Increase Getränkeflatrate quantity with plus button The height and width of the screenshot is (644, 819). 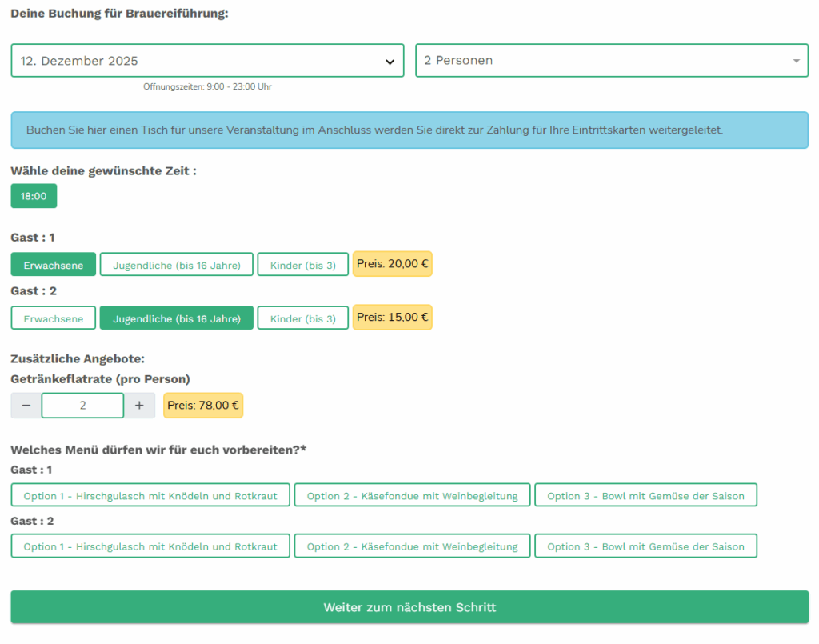pyautogui.click(x=139, y=406)
